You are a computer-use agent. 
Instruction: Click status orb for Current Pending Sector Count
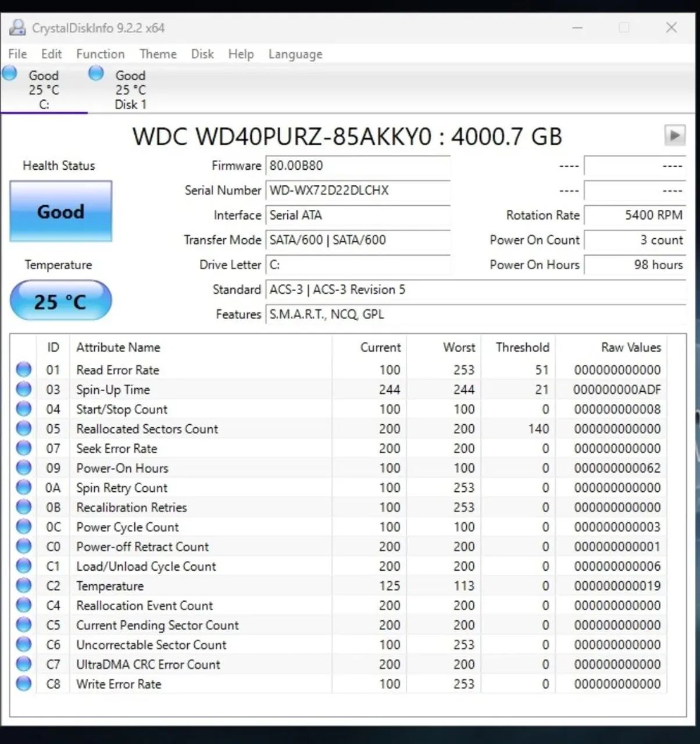24,625
